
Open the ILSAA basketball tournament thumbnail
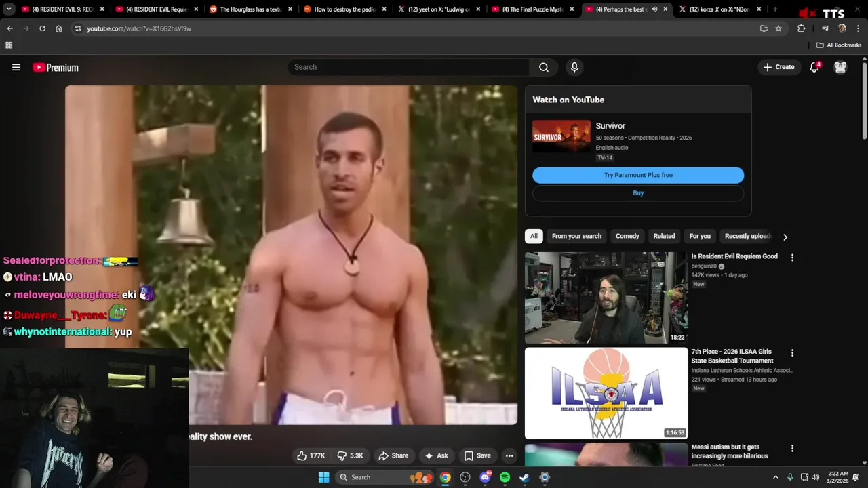[606, 393]
